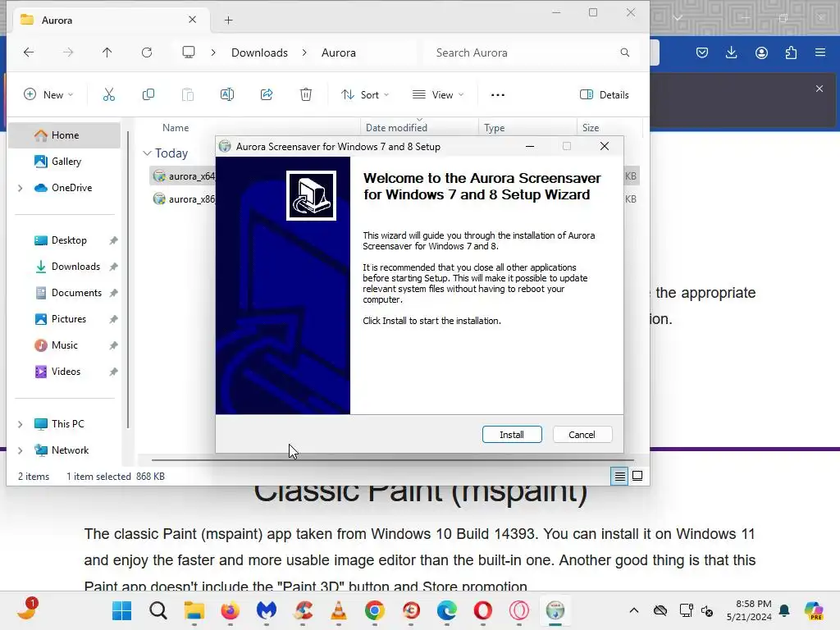
Task: Switch to details list view layout
Action: coord(619,476)
